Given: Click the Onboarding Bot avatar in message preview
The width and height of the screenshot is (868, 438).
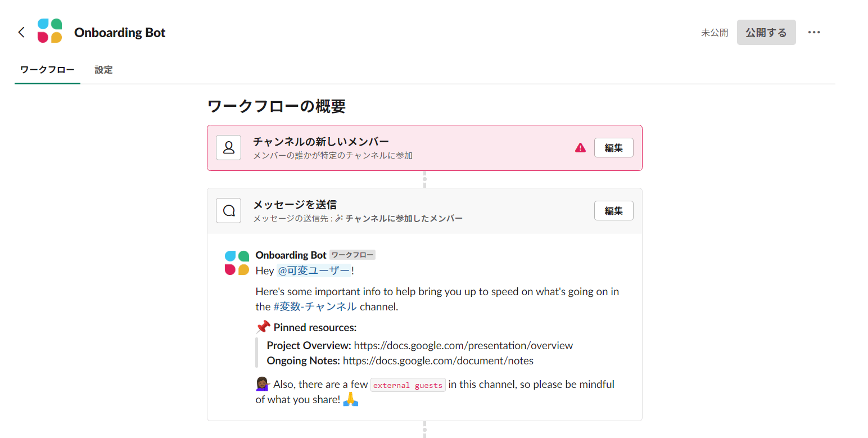Looking at the screenshot, I should tap(237, 263).
